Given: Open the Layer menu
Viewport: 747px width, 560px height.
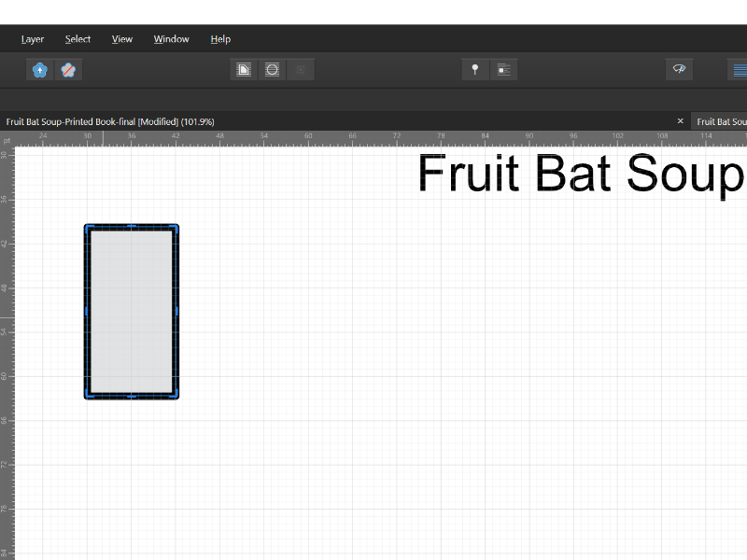Looking at the screenshot, I should coord(33,39).
